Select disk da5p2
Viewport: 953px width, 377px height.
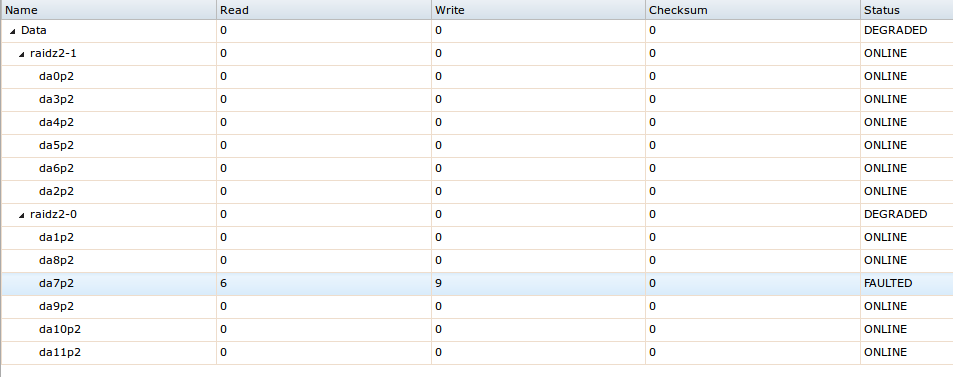(x=57, y=146)
